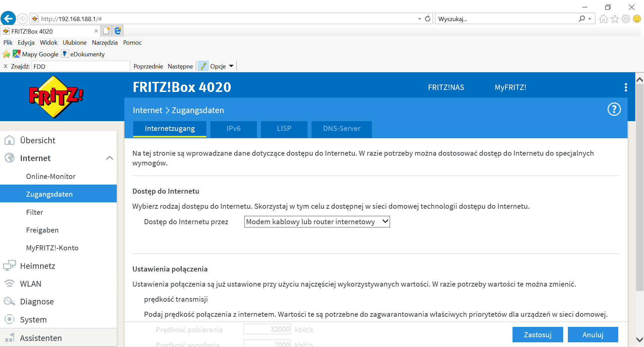644x347 pixels.
Task: Focus the Znajdź find input field
Action: 81,66
